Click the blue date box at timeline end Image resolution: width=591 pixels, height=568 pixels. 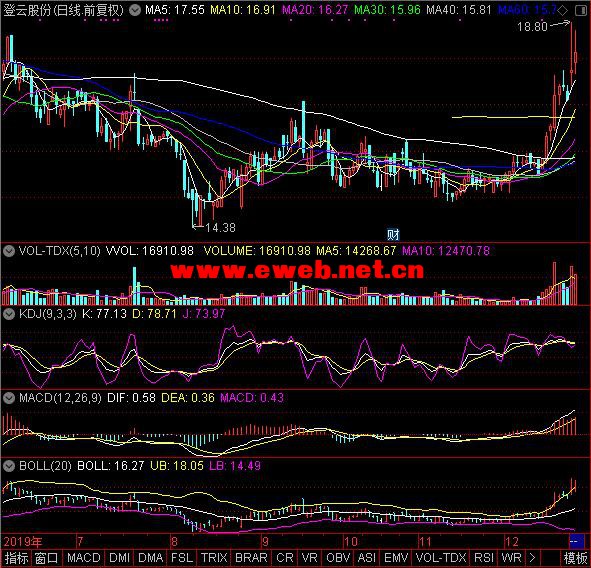(575, 542)
